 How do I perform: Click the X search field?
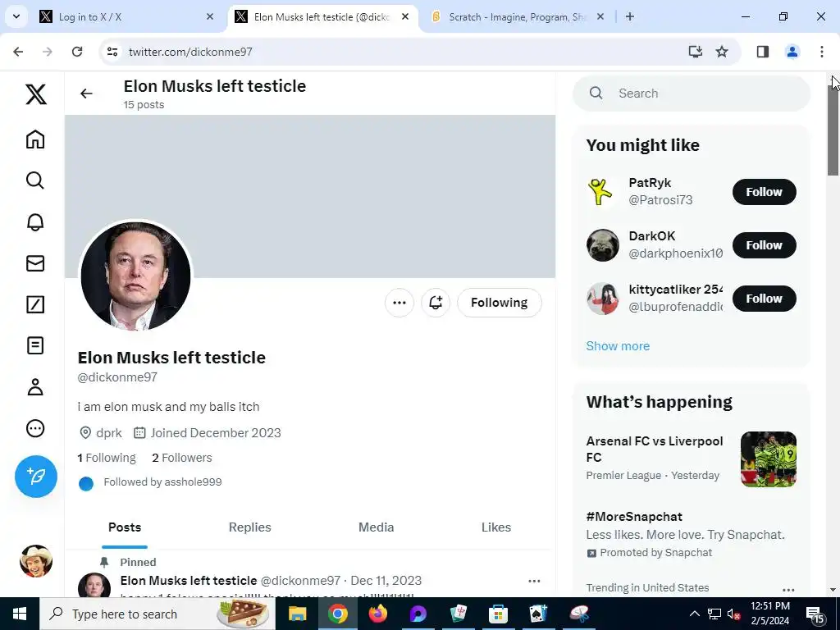pyautogui.click(x=691, y=94)
